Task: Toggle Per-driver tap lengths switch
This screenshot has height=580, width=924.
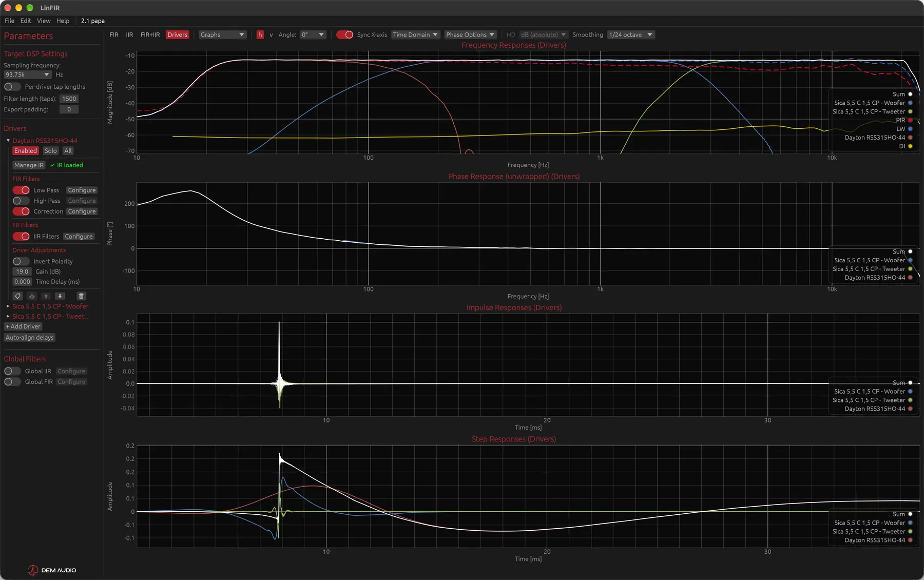Action: click(x=12, y=87)
